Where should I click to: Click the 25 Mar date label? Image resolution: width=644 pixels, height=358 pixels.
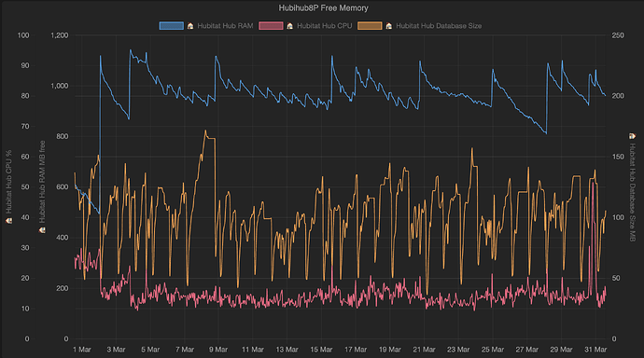point(493,350)
